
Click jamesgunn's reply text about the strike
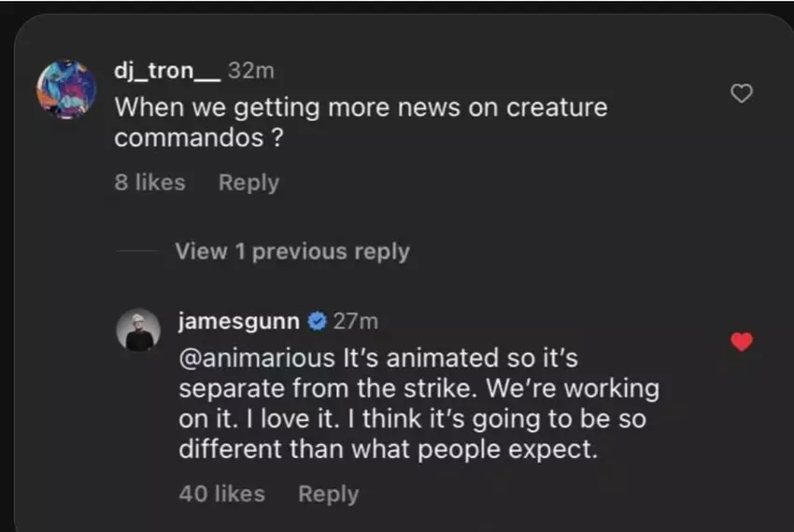tap(418, 388)
